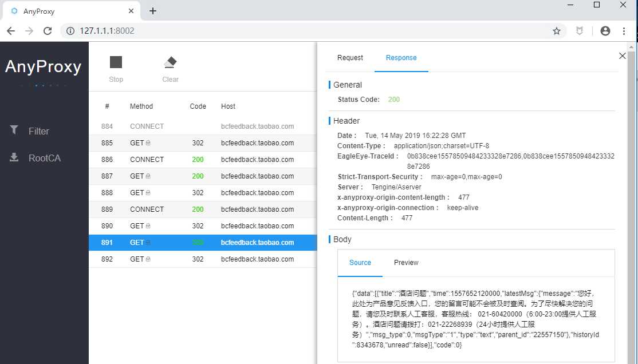This screenshot has height=364, width=638.
Task: Click the Content-Type header value
Action: tap(442, 145)
